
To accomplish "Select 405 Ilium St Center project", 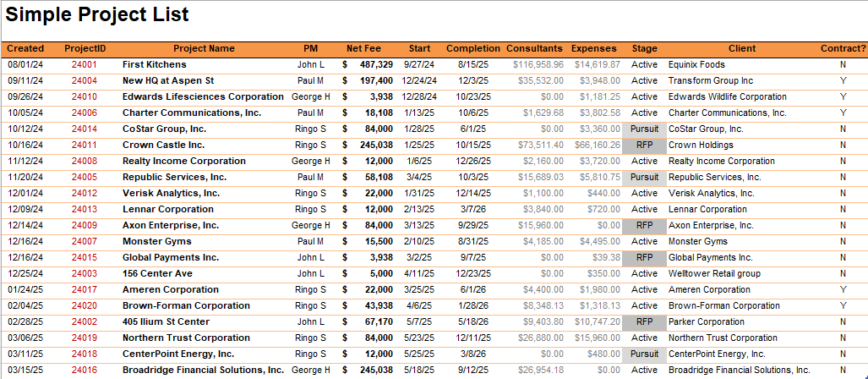I will (x=166, y=322).
